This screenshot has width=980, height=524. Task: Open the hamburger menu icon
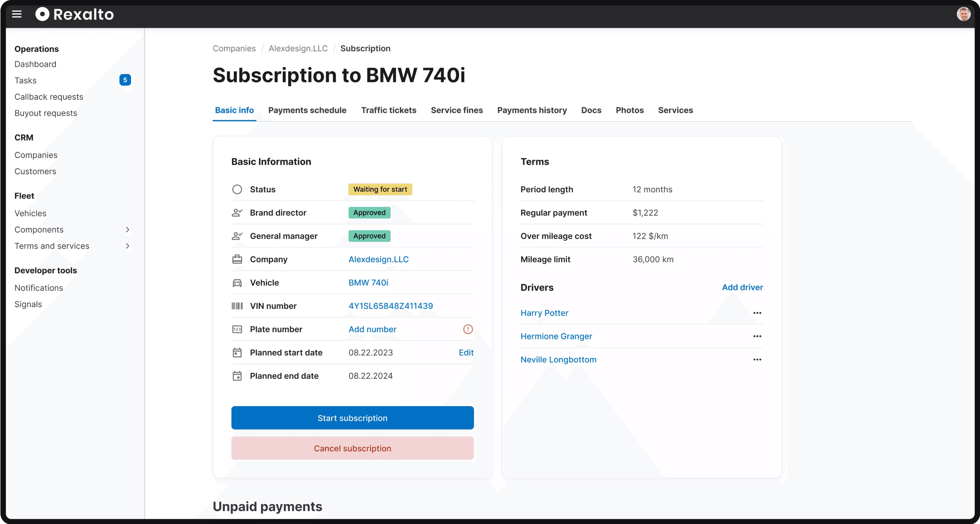(x=17, y=15)
